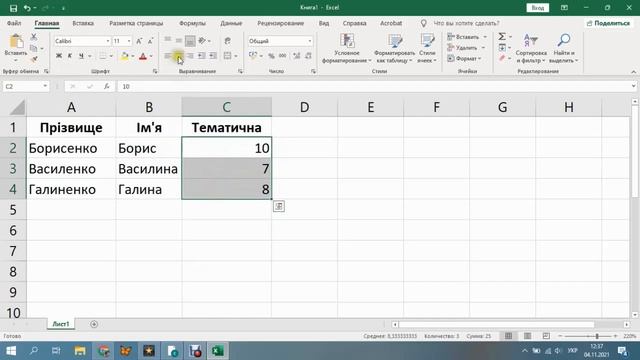640x360 pixels.
Task: Switch to Page Layout view icon
Action: coord(527,336)
